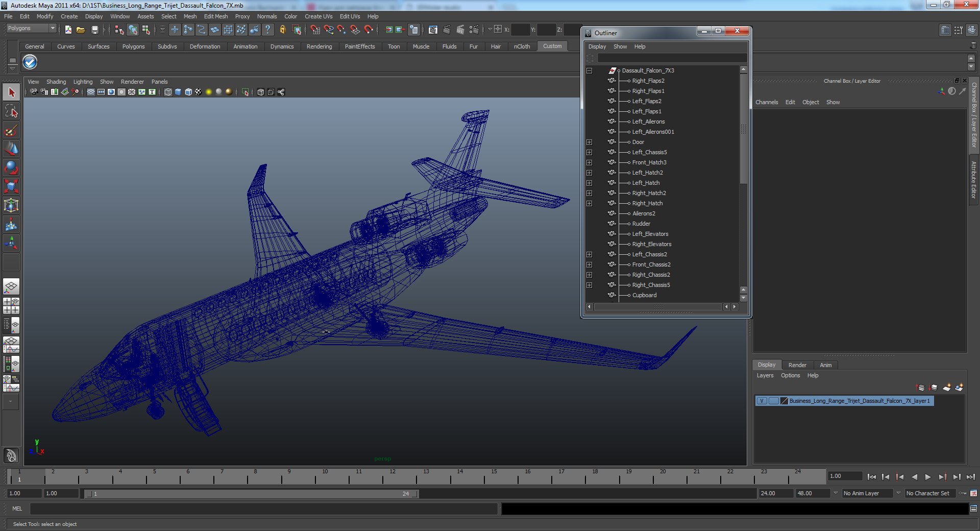This screenshot has width=980, height=531.
Task: Select the Universal Manipulator tool
Action: point(11,205)
